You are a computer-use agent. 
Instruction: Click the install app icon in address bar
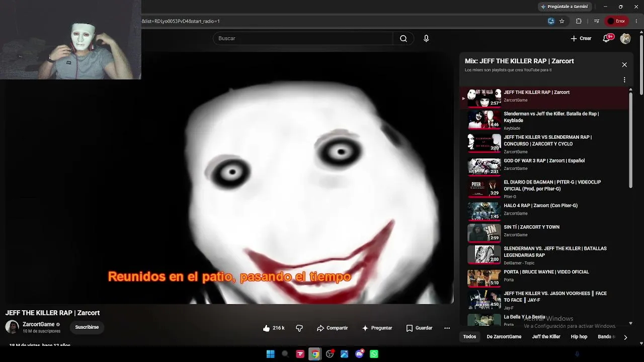(x=551, y=21)
